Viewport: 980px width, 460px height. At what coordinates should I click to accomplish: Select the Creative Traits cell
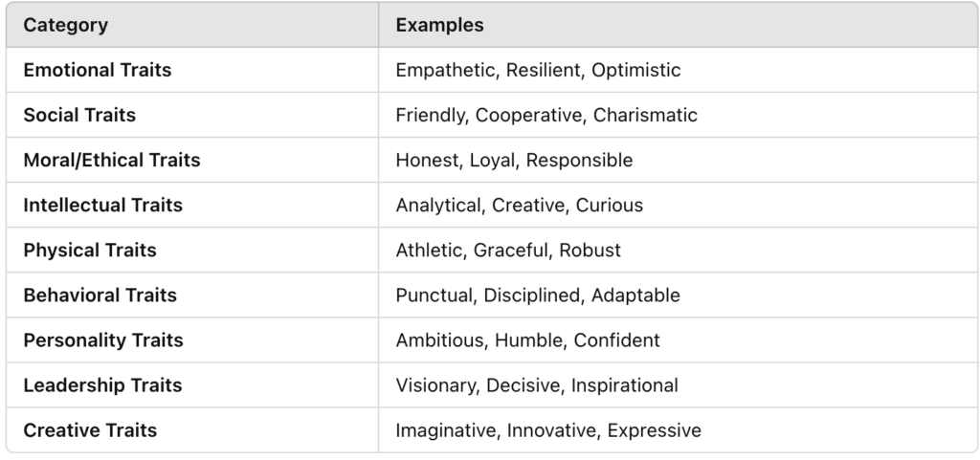90,429
